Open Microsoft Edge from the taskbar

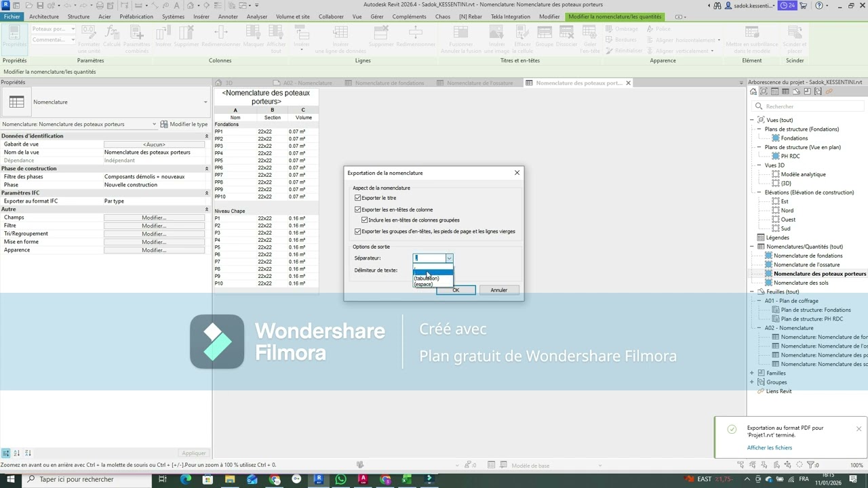pos(185,479)
